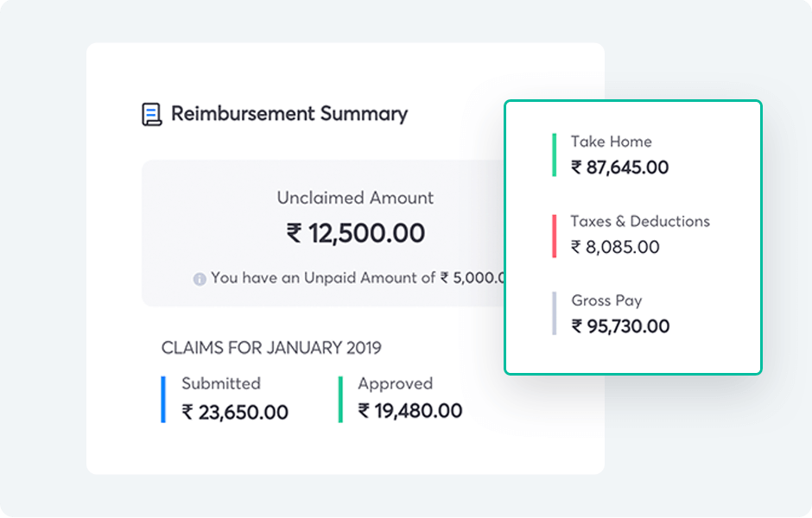The width and height of the screenshot is (812, 518).
Task: Select the Approved claims label
Action: (x=395, y=383)
